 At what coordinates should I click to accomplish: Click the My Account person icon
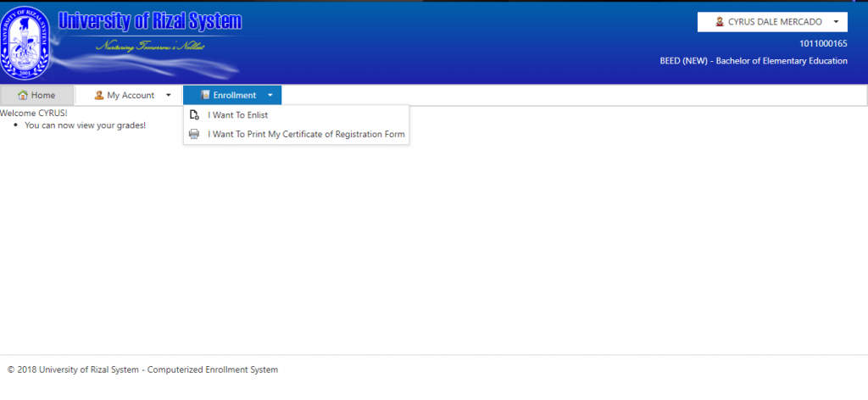99,95
